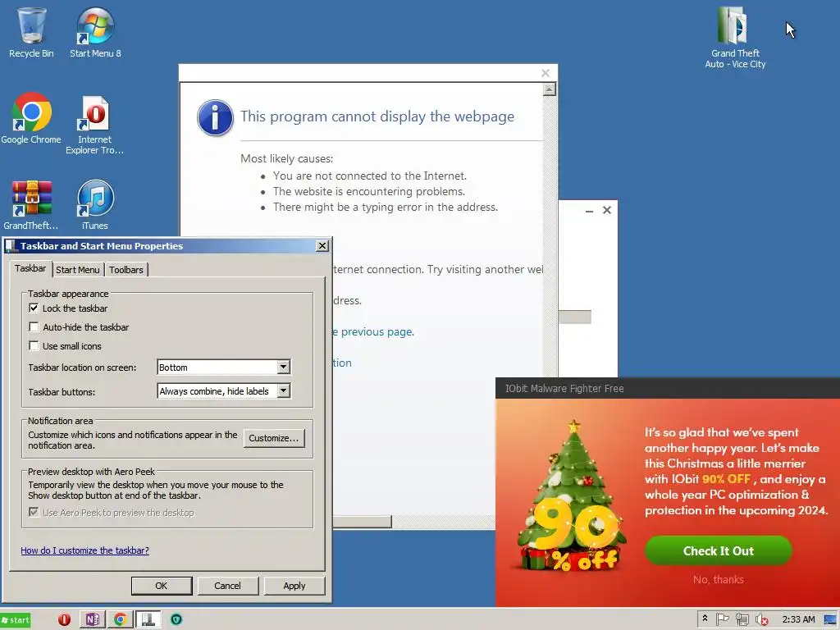Click the Opera icon in the taskbar

point(64,620)
